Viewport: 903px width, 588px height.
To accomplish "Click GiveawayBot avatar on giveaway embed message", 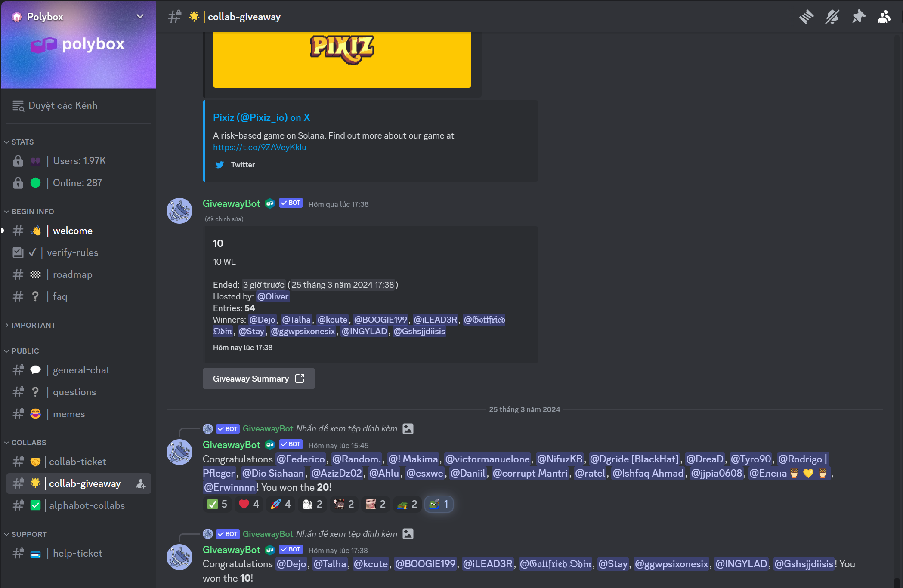I will (179, 211).
